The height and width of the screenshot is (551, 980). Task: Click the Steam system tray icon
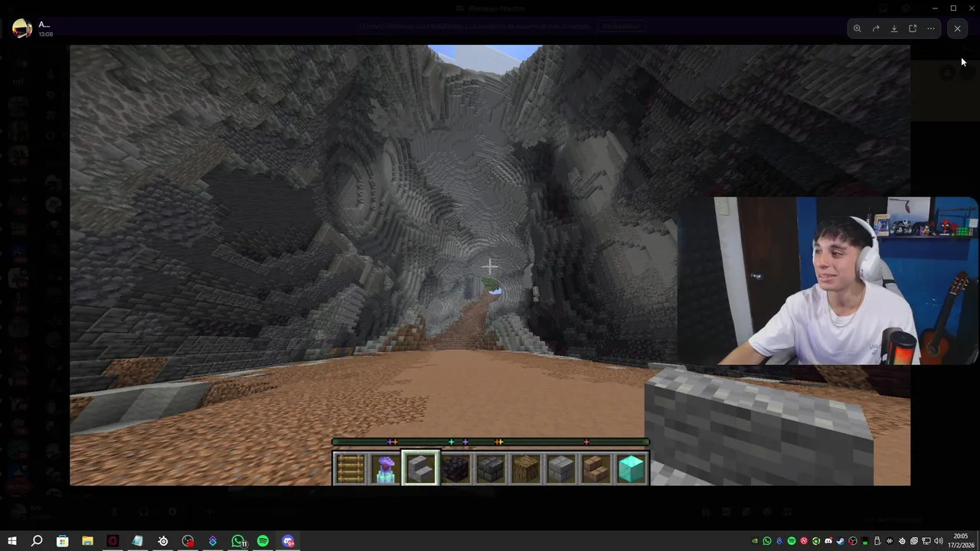tap(841, 541)
